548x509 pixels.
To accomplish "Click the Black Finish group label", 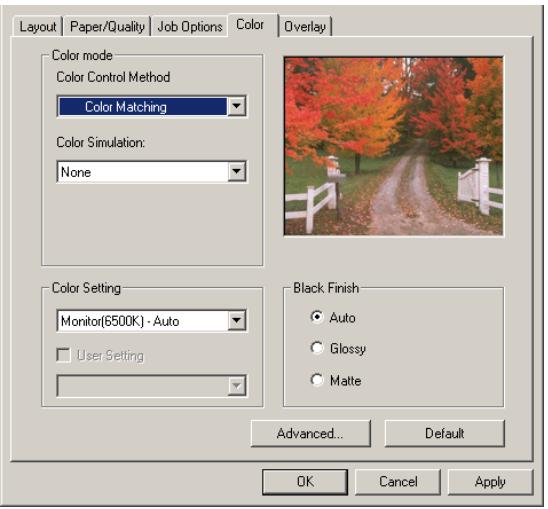I will (326, 288).
